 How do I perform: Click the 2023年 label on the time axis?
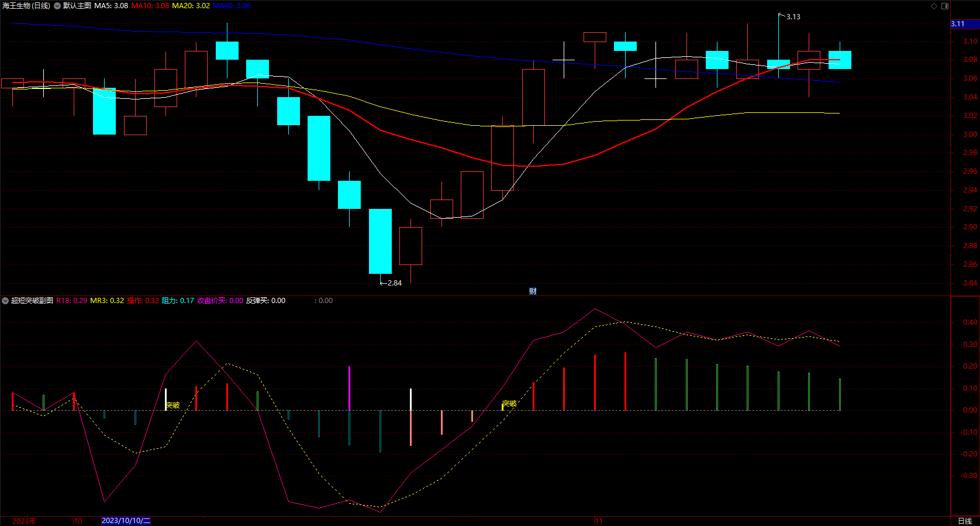[24, 521]
